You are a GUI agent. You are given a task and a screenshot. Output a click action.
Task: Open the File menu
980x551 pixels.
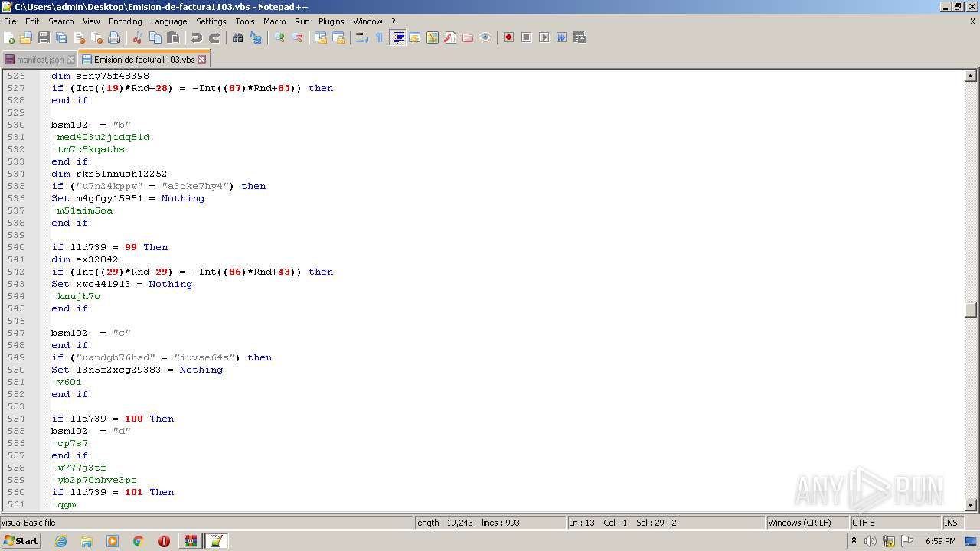tap(10, 21)
